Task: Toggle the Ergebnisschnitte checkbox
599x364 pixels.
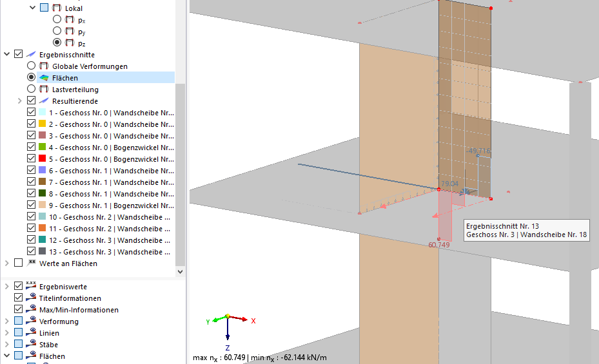Action: 18,54
